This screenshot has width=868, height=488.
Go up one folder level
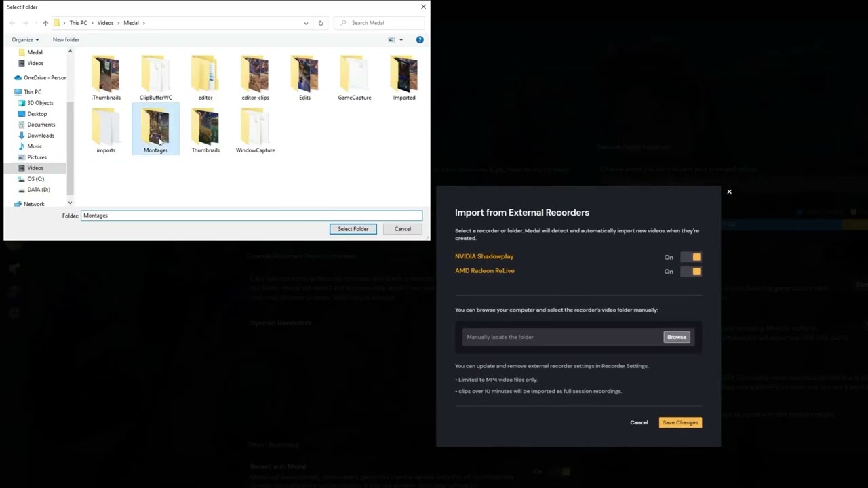pos(45,23)
